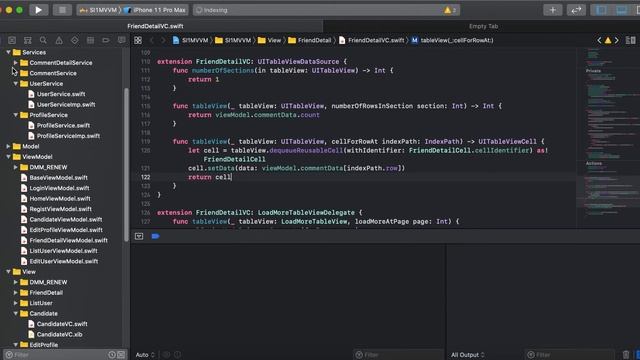This screenshot has width=640, height=360.
Task: Expand the Model folder
Action: 8,146
